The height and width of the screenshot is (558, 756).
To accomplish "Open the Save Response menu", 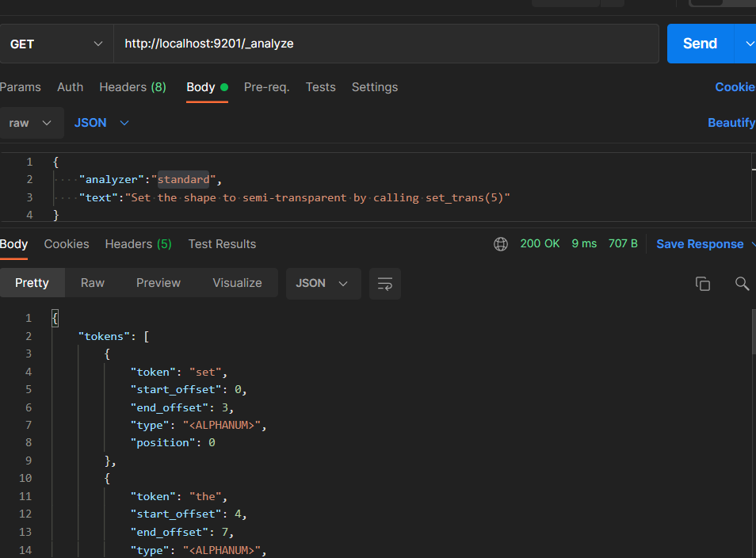I will click(705, 244).
